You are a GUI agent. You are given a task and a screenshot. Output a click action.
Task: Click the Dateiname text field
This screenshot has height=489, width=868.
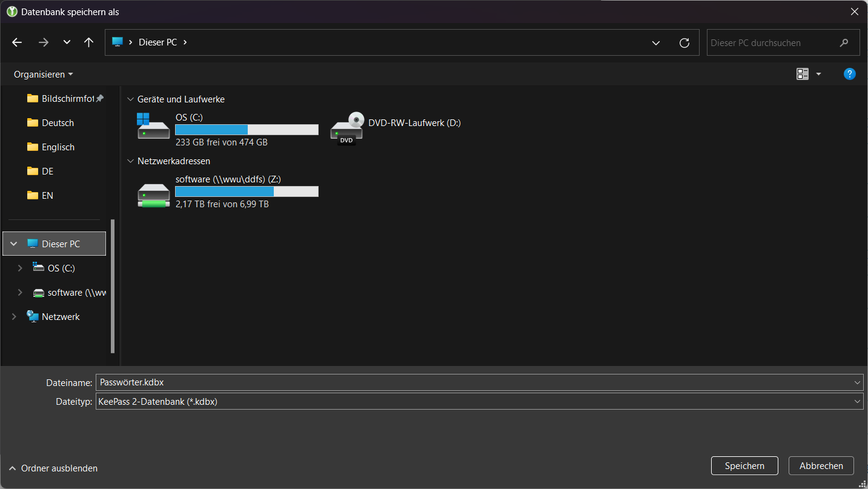click(x=472, y=382)
